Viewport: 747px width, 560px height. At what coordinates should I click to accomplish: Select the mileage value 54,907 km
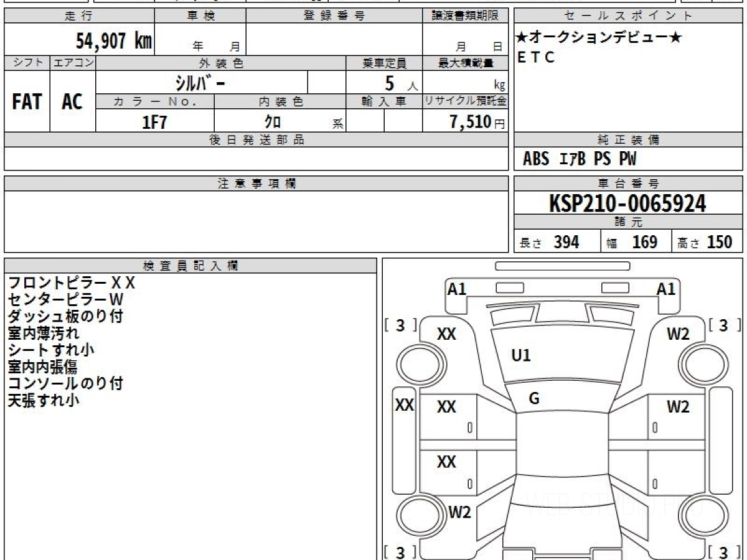pos(114,41)
